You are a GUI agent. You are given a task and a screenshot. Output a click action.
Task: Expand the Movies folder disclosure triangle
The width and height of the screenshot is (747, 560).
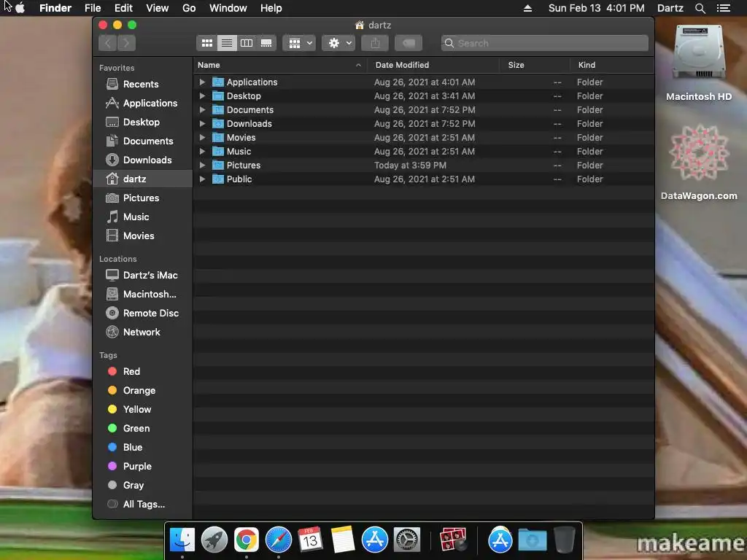pos(202,137)
